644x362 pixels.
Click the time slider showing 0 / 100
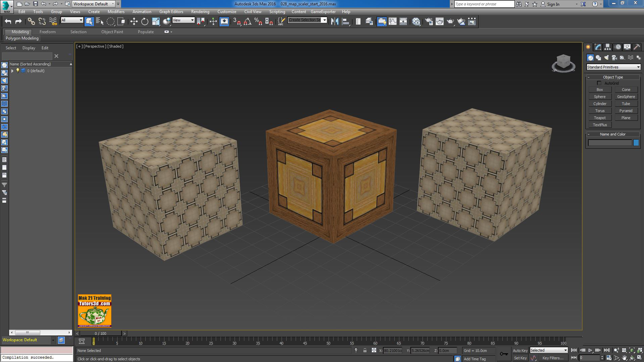click(100, 333)
